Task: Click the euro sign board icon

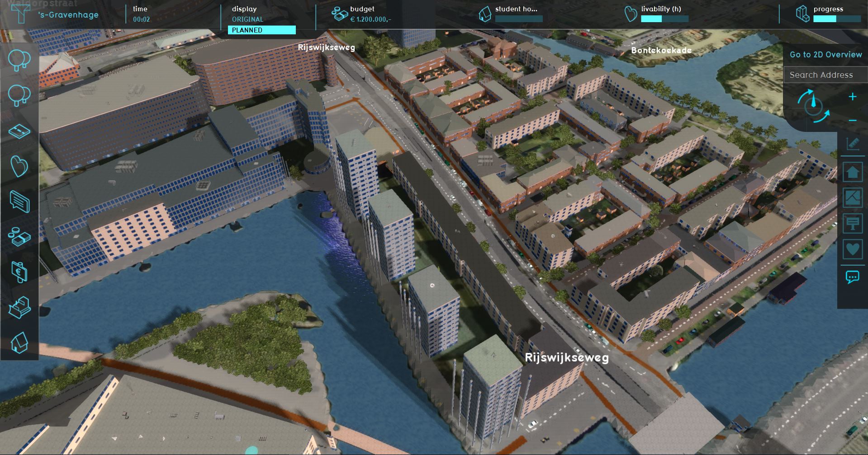Action: [x=19, y=272]
